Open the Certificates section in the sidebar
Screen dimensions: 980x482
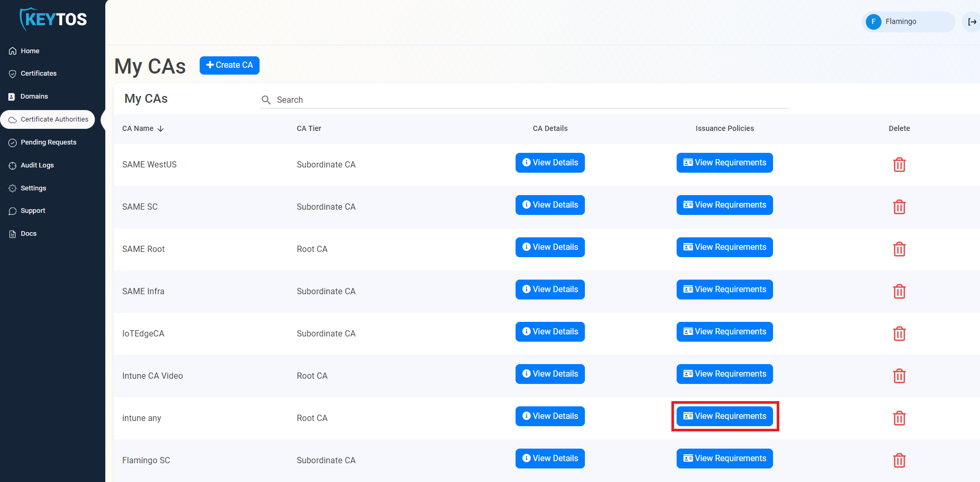point(38,73)
